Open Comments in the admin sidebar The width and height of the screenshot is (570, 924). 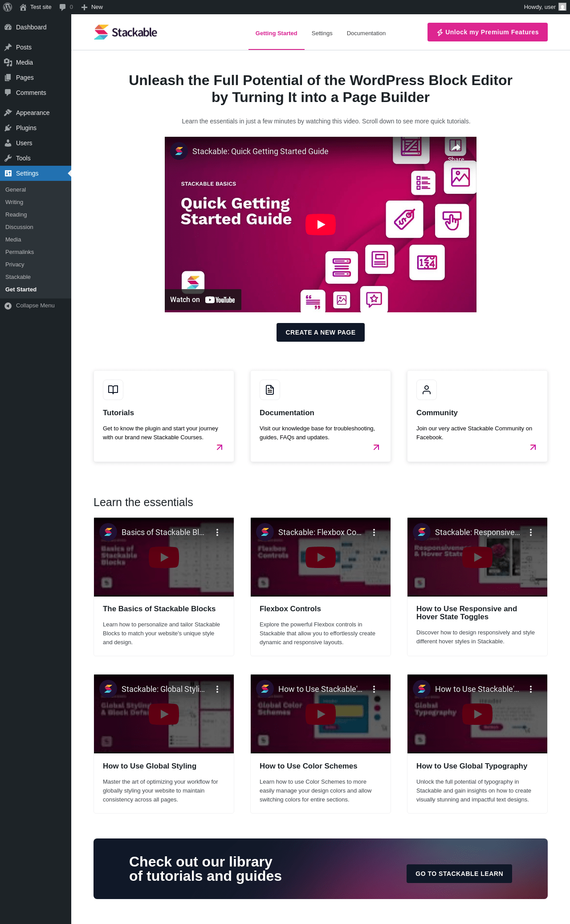36,93
